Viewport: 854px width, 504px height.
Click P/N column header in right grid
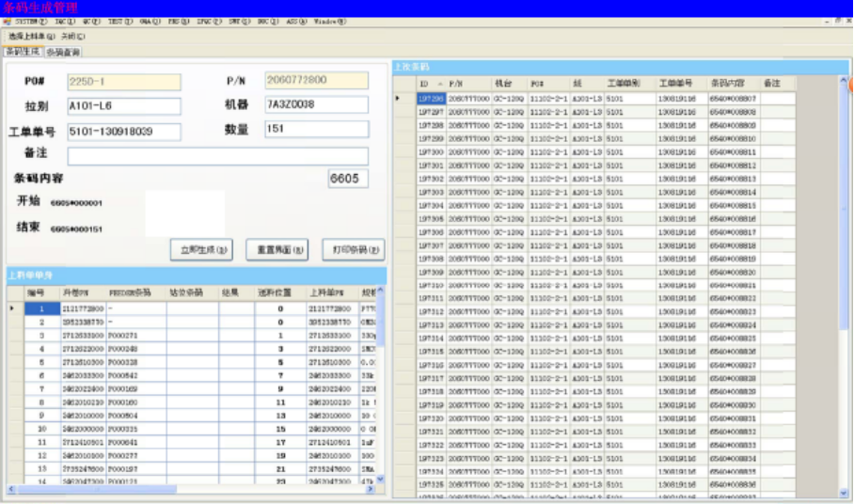tap(468, 84)
